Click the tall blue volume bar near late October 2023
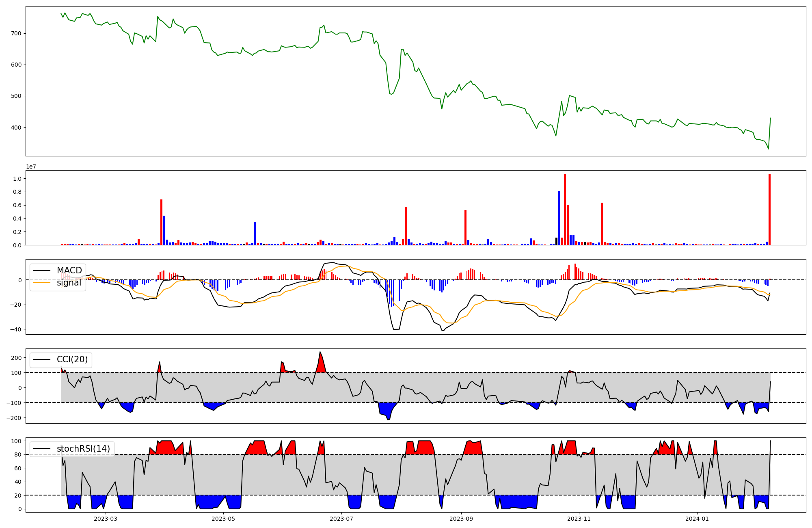Viewport: 812px width, 528px height. (x=559, y=218)
